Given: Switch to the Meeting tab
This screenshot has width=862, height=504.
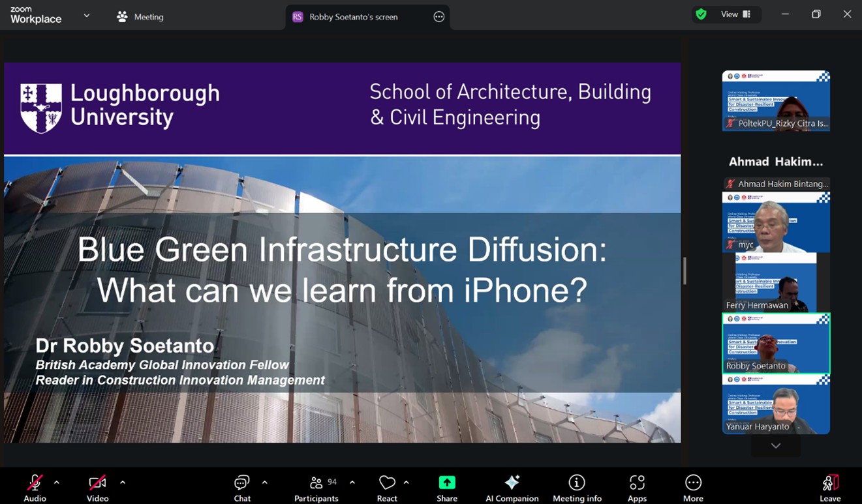Looking at the screenshot, I should pos(140,17).
